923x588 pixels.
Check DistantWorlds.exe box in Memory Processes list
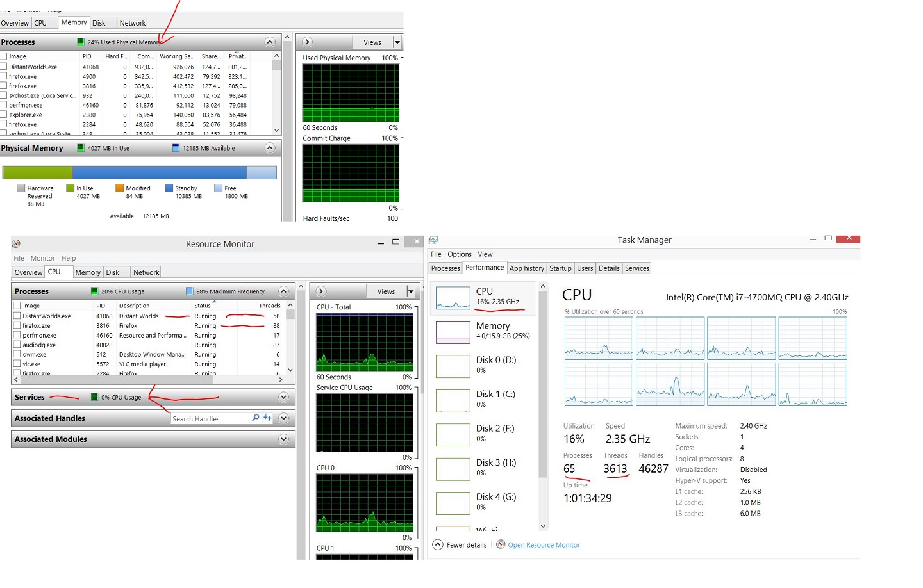(x=3, y=66)
